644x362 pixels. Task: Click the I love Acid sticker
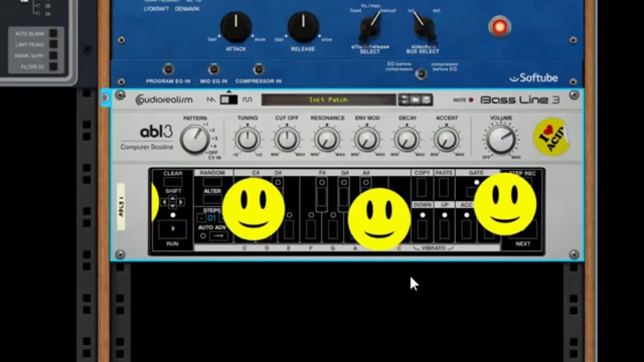point(551,137)
